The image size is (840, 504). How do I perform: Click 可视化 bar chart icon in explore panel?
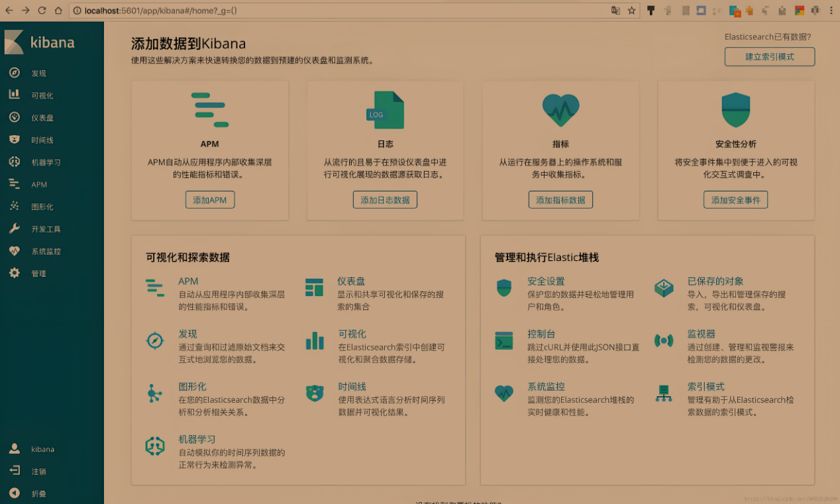point(315,341)
